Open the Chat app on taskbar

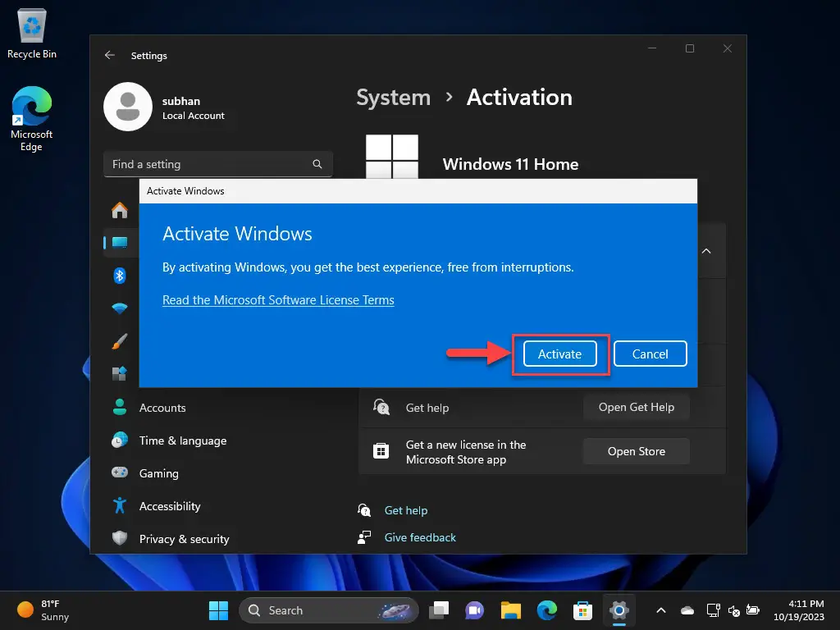tap(475, 610)
